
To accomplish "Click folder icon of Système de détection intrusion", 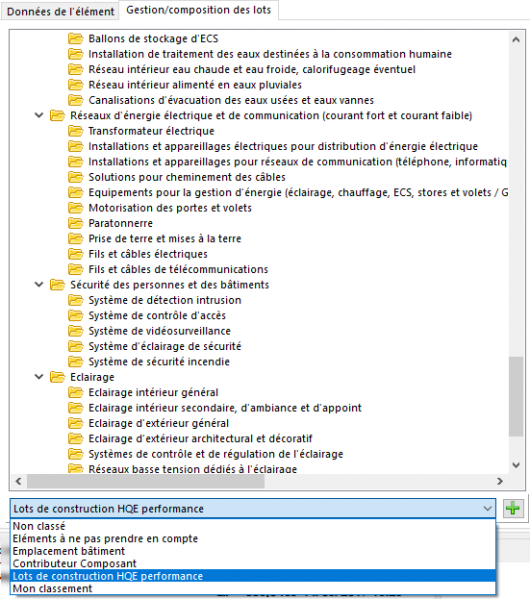I will (x=76, y=300).
